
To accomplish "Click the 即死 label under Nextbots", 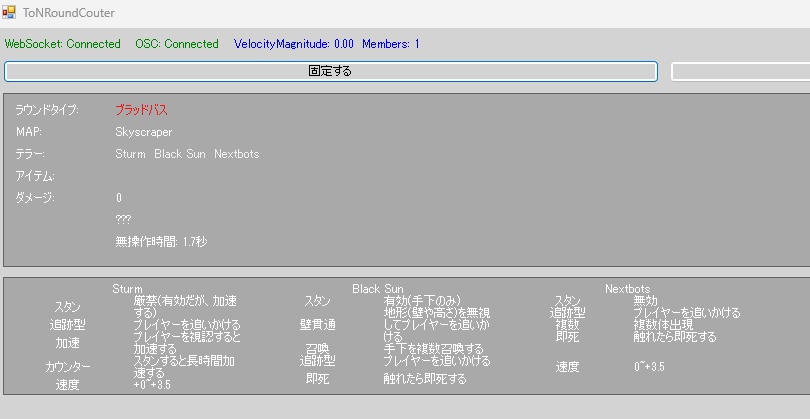I will (567, 337).
